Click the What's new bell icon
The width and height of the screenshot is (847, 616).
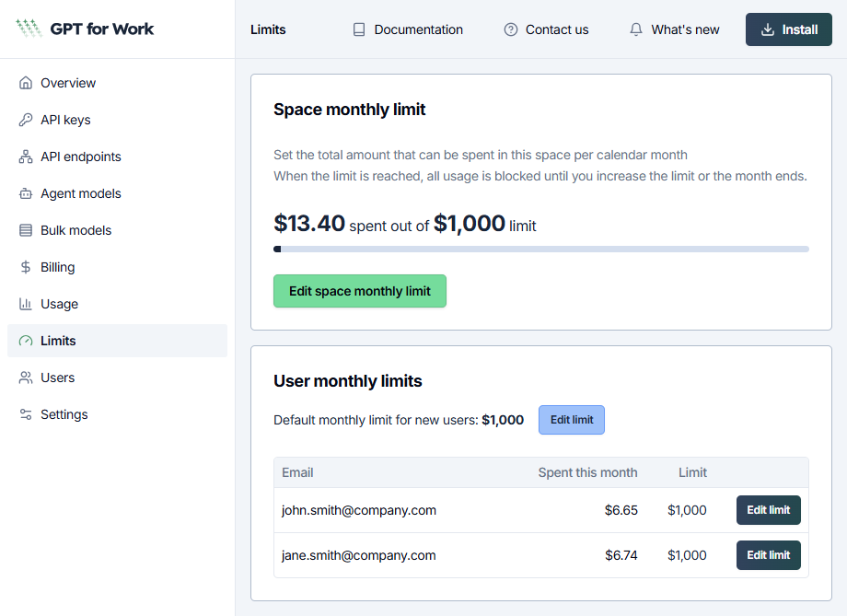pos(635,29)
